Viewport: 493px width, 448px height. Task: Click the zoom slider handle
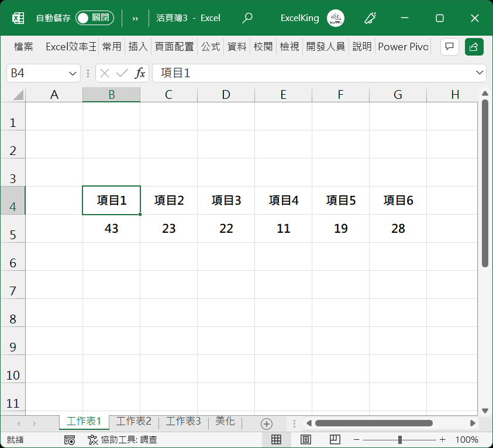point(399,440)
